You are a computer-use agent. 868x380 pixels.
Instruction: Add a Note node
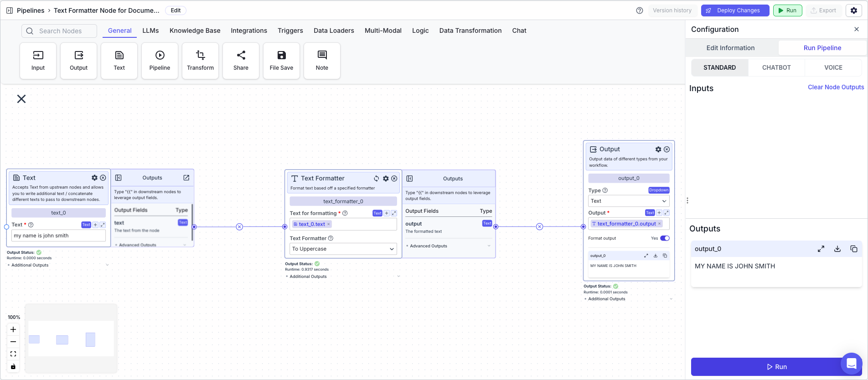tap(322, 61)
